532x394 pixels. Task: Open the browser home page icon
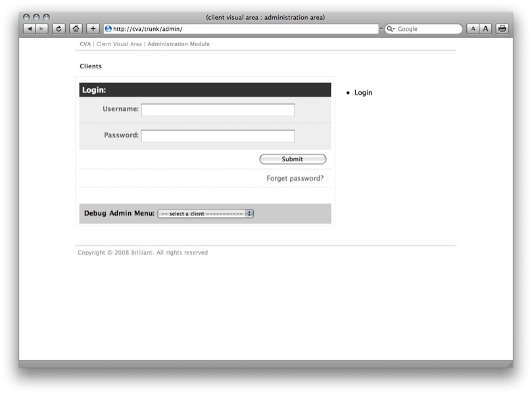click(76, 29)
